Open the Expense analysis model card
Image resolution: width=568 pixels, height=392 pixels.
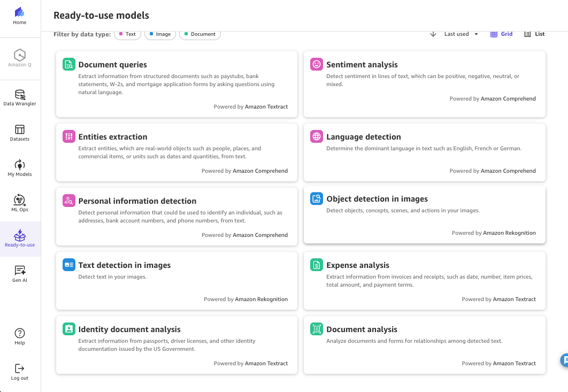(x=424, y=280)
